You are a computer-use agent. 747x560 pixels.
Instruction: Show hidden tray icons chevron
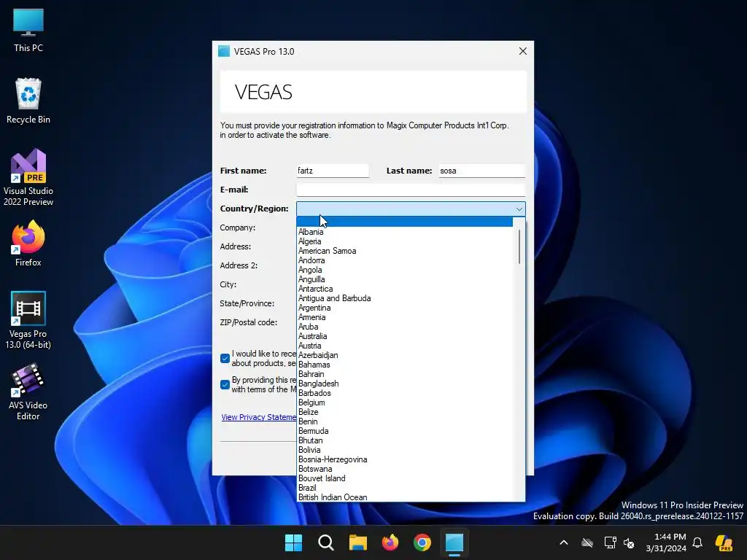564,542
